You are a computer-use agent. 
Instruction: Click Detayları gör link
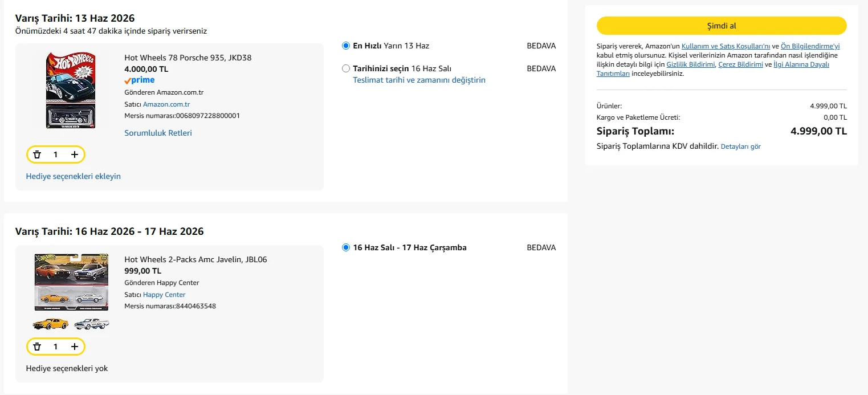(x=740, y=146)
